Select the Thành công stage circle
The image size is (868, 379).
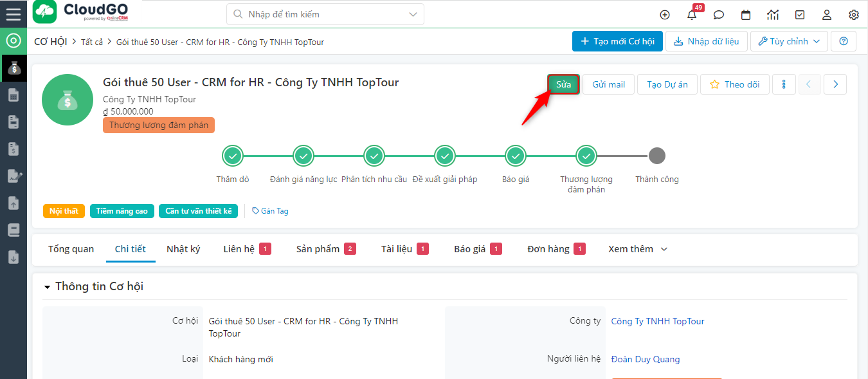tap(656, 156)
